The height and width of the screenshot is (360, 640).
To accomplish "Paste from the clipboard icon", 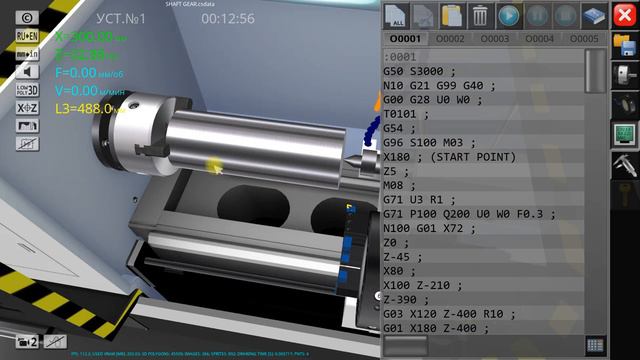I will pos(451,16).
